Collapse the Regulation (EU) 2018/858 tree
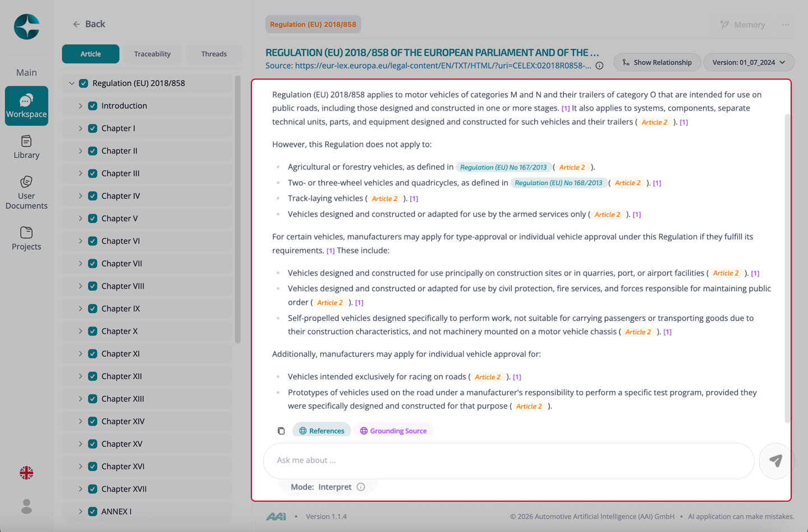Screen dimensions: 808x532 pyautogui.click(x=72, y=83)
